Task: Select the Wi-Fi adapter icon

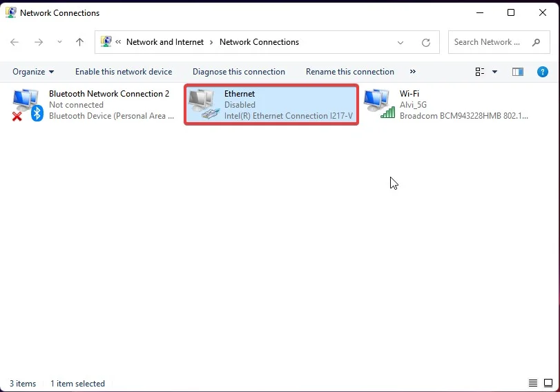Action: pyautogui.click(x=379, y=104)
